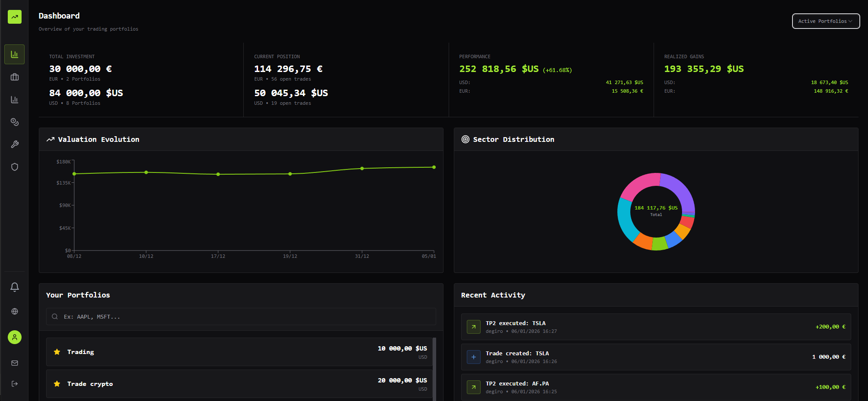The height and width of the screenshot is (401, 868).
Task: Click the globe language icon
Action: [x=15, y=311]
